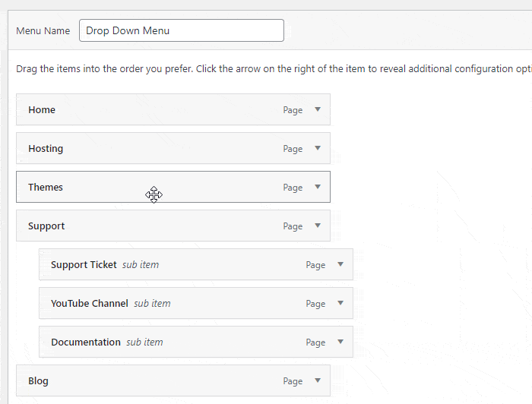Screen dimensions: 532x404
Task: Select the Support parent item title
Action: [46, 226]
